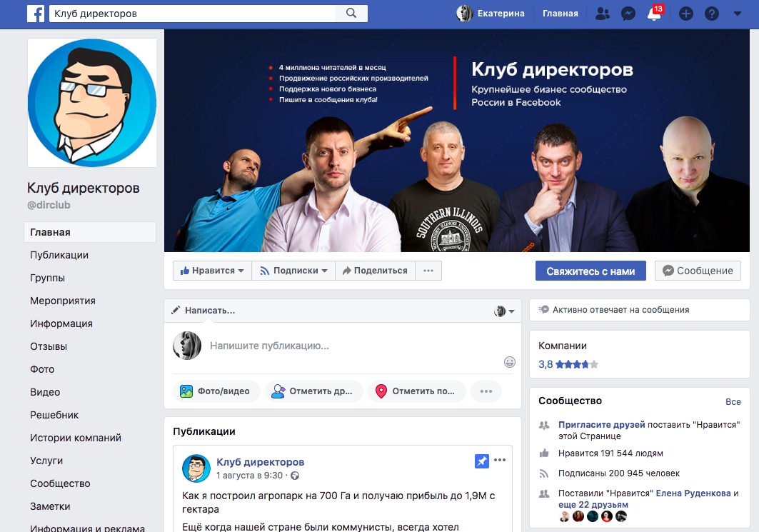This screenshot has height=532, width=759.
Task: Open the page profile picture cartoon avatar
Action: pos(92,103)
